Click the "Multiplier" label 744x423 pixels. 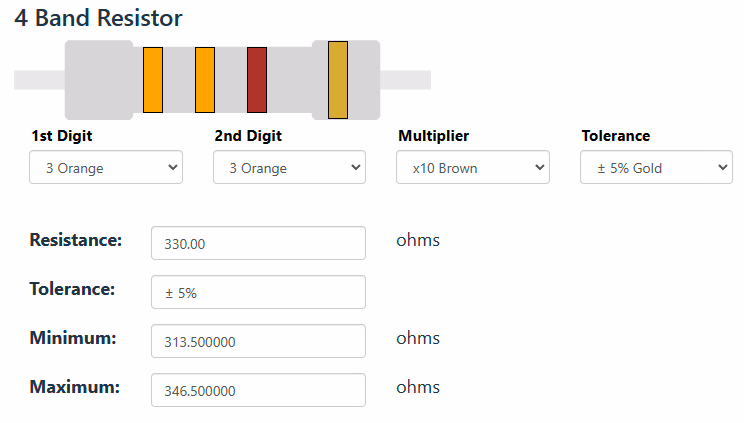pyautogui.click(x=433, y=136)
